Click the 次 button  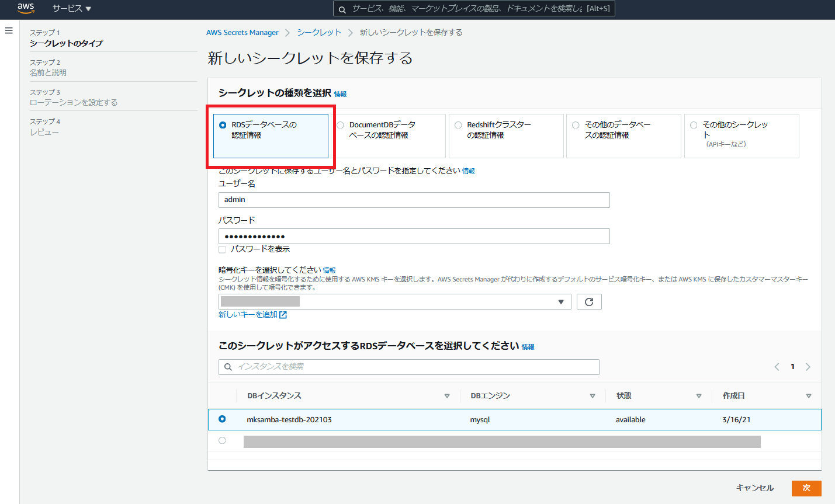(806, 488)
